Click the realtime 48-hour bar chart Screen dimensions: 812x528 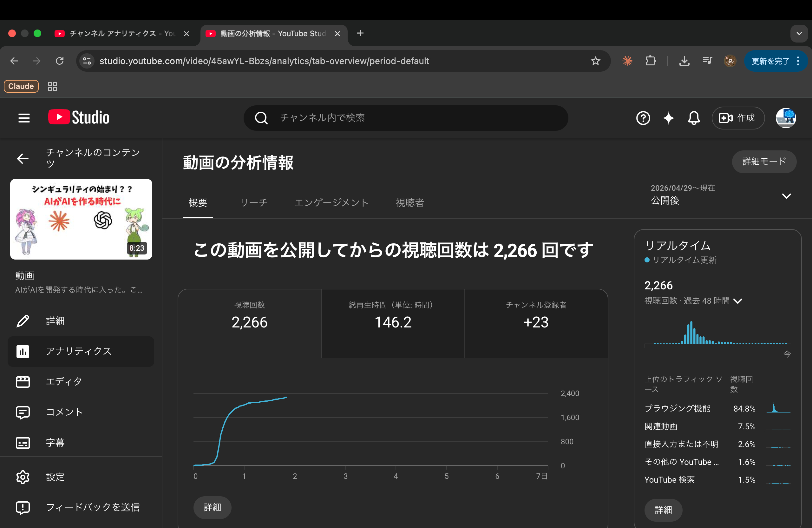pyautogui.click(x=717, y=333)
